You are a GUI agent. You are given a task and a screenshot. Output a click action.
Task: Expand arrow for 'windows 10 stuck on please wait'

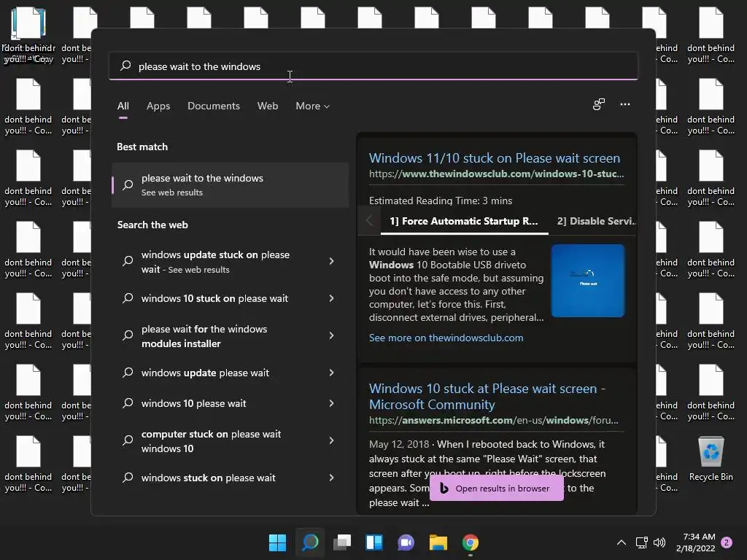pos(332,298)
